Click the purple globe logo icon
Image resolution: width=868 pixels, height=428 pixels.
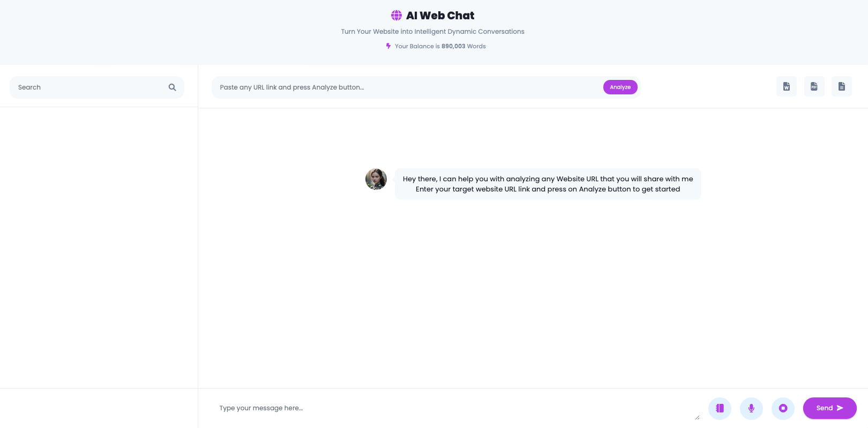point(396,16)
